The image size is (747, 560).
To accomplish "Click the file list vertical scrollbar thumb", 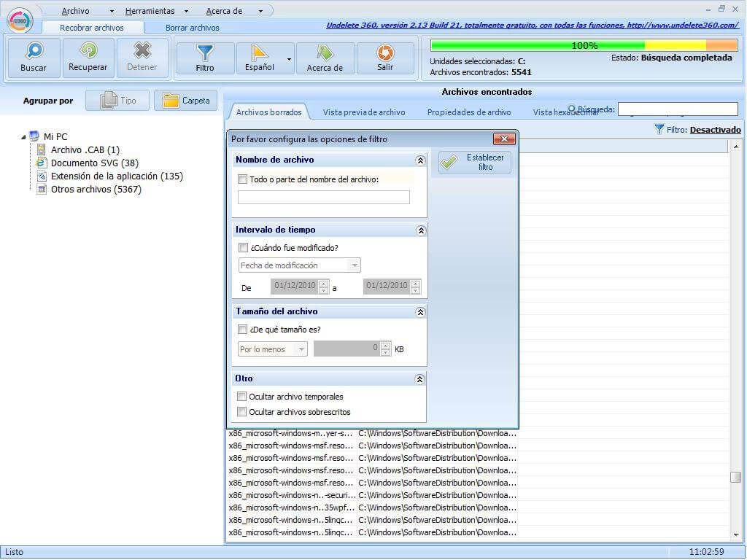I will [735, 477].
